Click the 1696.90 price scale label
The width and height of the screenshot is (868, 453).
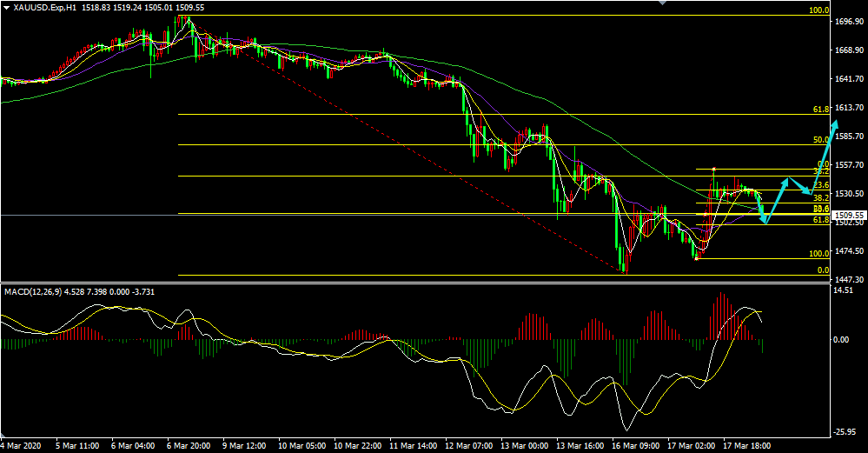(x=849, y=22)
